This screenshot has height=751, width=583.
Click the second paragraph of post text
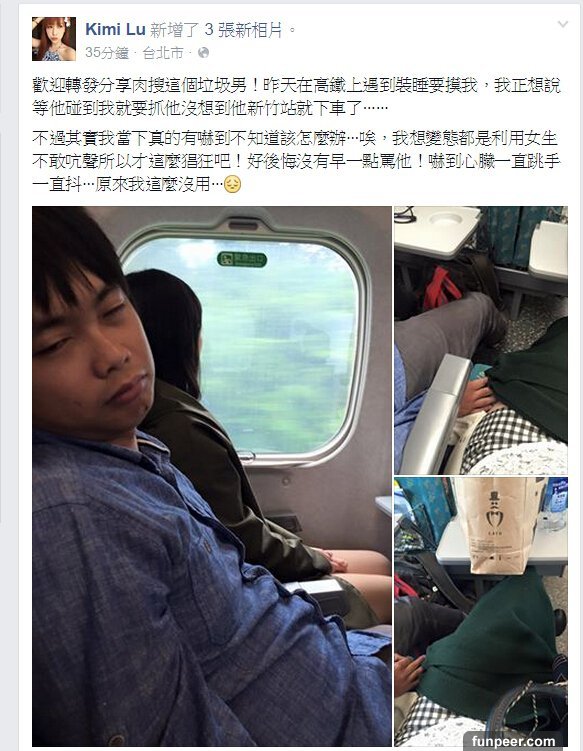[296, 161]
